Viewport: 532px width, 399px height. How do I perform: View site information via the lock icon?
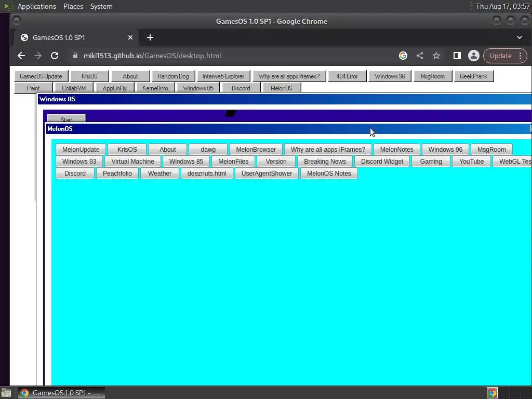point(75,56)
